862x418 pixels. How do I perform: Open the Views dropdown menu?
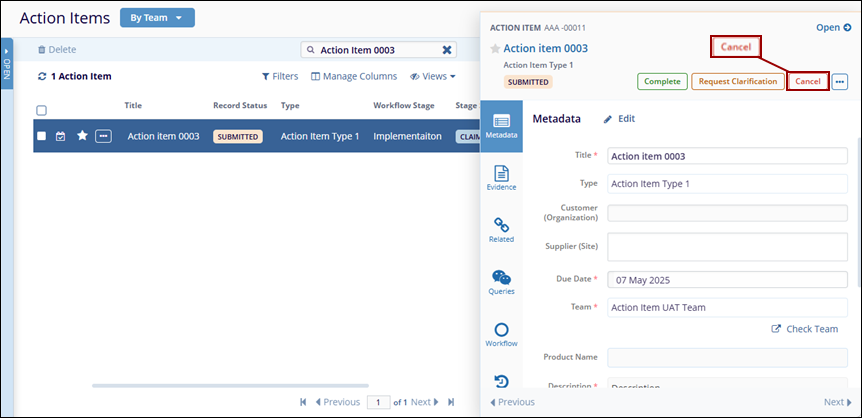[x=433, y=76]
